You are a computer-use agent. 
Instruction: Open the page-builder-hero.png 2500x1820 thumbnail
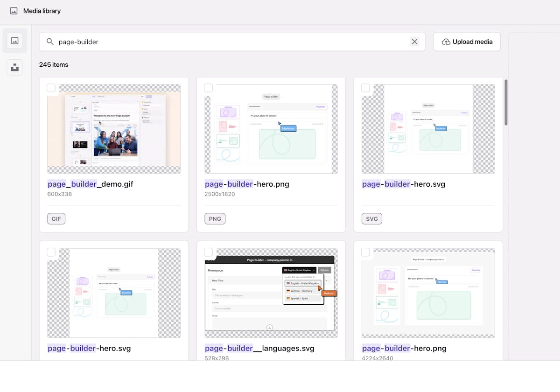click(271, 128)
